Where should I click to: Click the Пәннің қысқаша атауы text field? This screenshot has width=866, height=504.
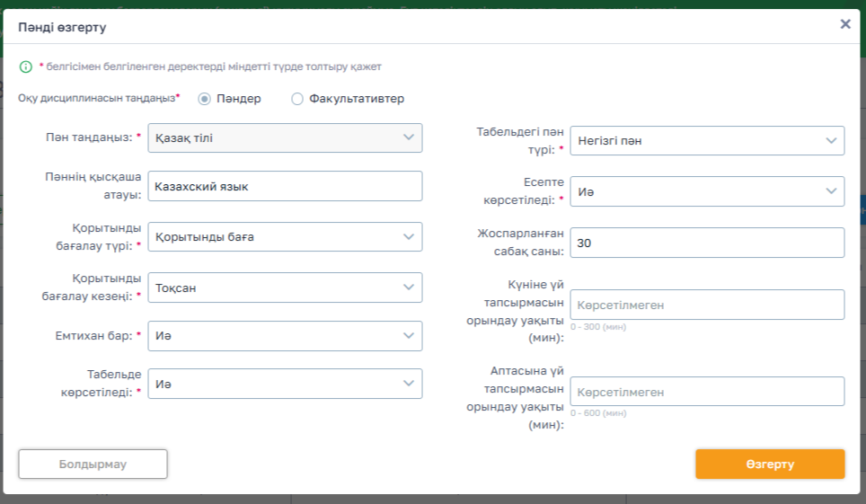284,186
